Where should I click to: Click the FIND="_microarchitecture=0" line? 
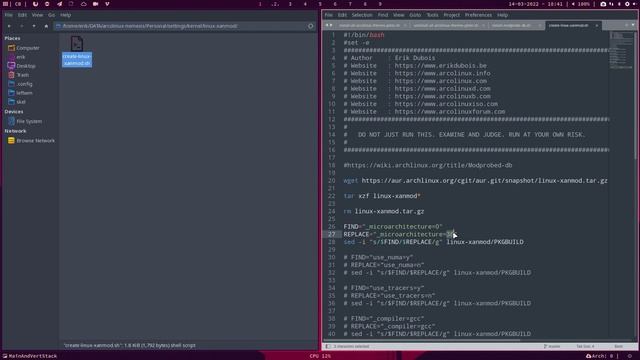[393, 227]
